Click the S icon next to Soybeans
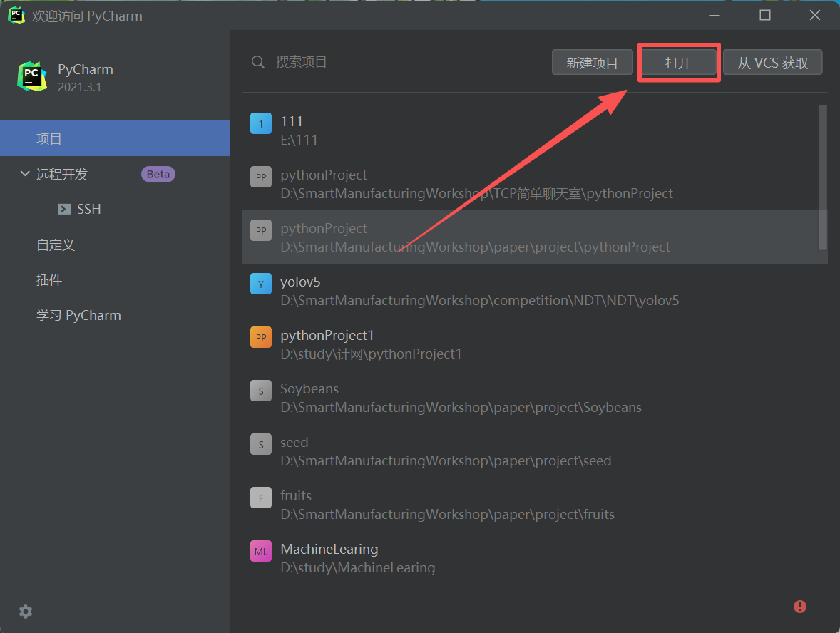The image size is (840, 633). [x=261, y=391]
